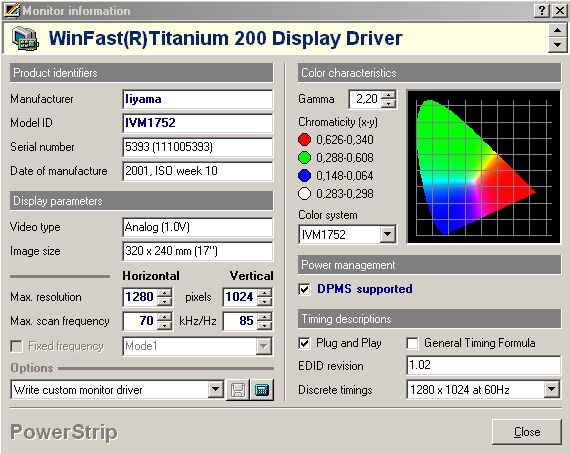The width and height of the screenshot is (570, 454).
Task: Close the Monitor information window
Action: click(560, 11)
